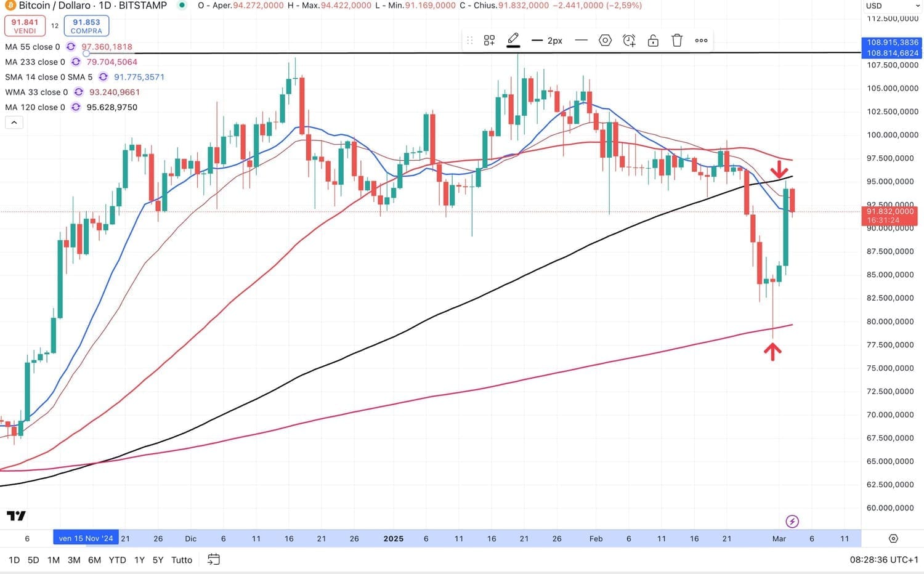Select the 1D time range

14,560
